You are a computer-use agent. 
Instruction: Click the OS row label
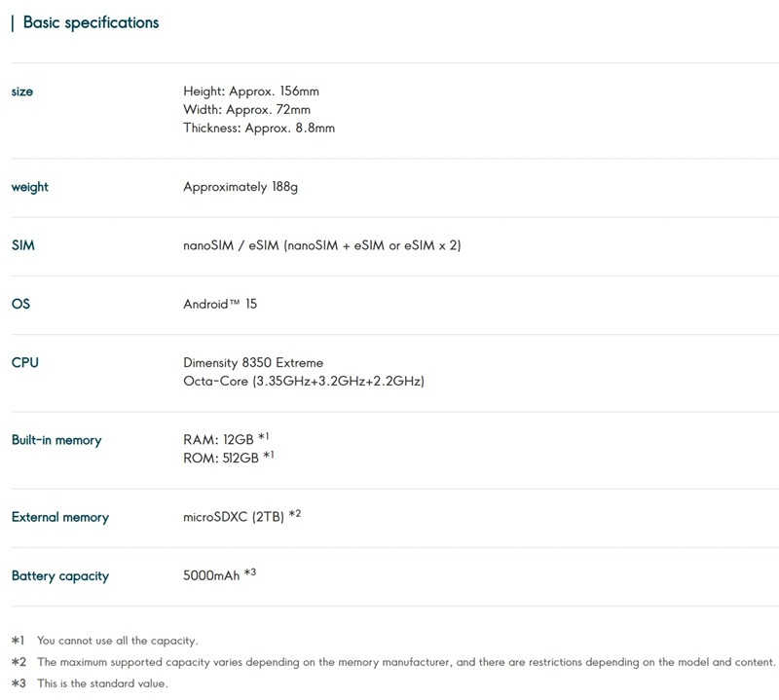tap(20, 304)
